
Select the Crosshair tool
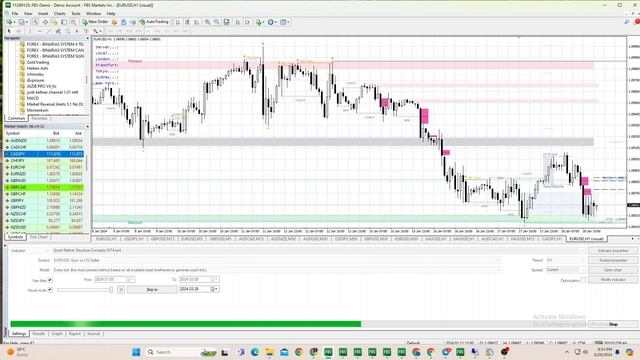pos(19,31)
